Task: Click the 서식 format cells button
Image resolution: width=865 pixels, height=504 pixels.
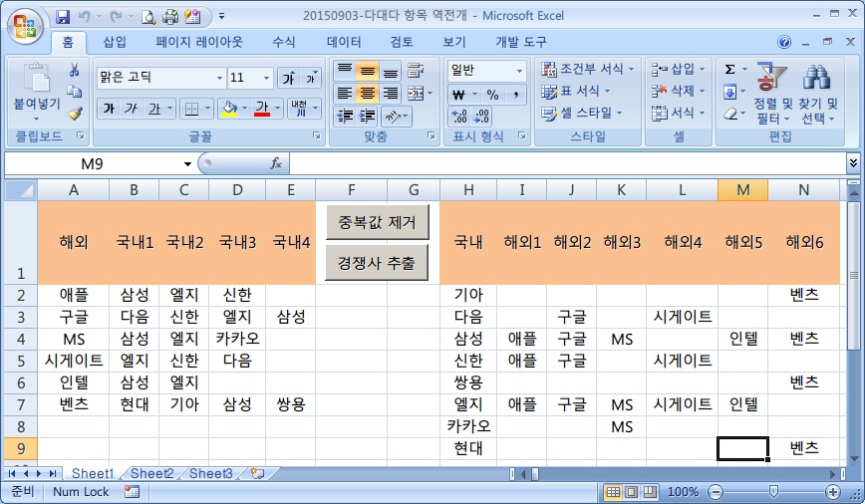Action: tap(678, 113)
